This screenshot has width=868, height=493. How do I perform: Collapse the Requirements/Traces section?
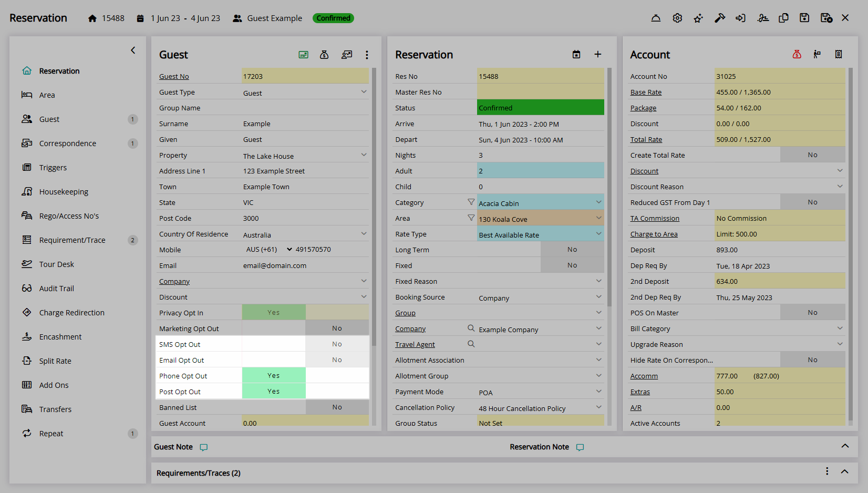click(845, 471)
